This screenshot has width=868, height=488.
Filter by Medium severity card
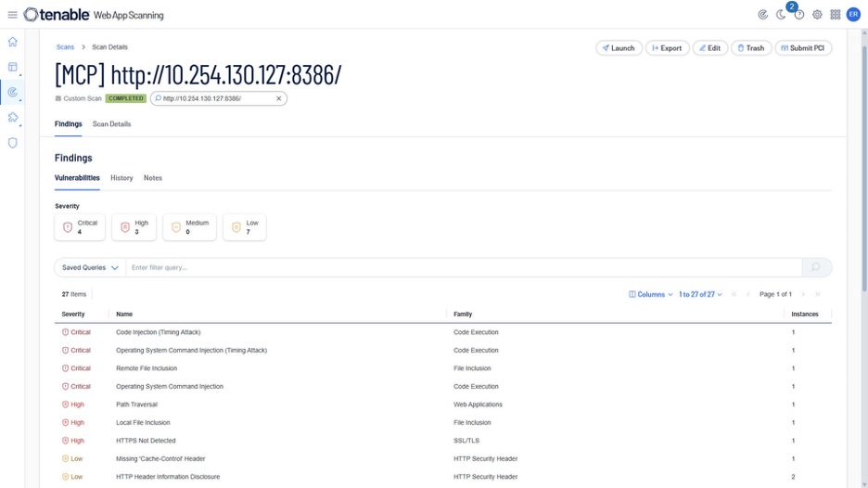tap(189, 227)
